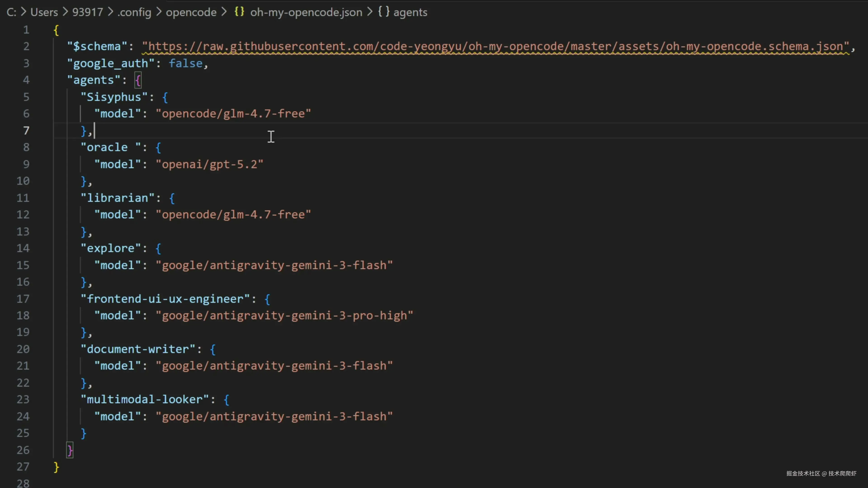Click the "frontend-ui-ux-engineer" key
The width and height of the screenshot is (868, 488).
point(165,299)
